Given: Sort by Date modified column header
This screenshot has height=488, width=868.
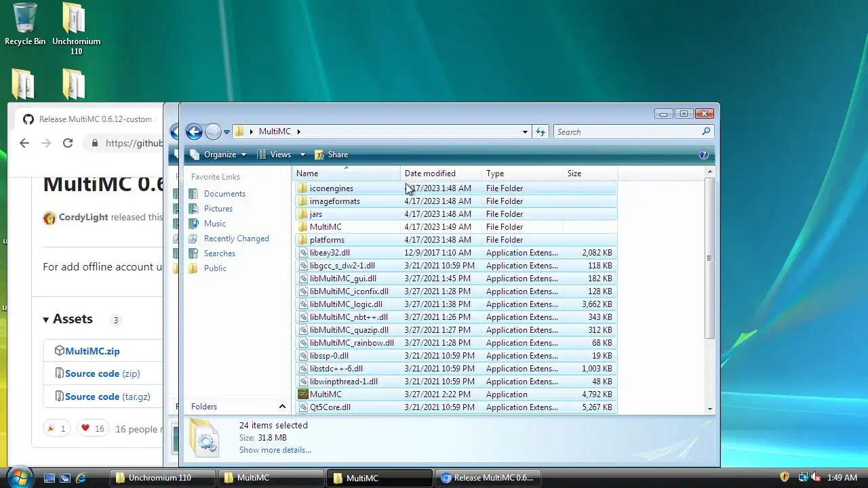Looking at the screenshot, I should [x=441, y=174].
